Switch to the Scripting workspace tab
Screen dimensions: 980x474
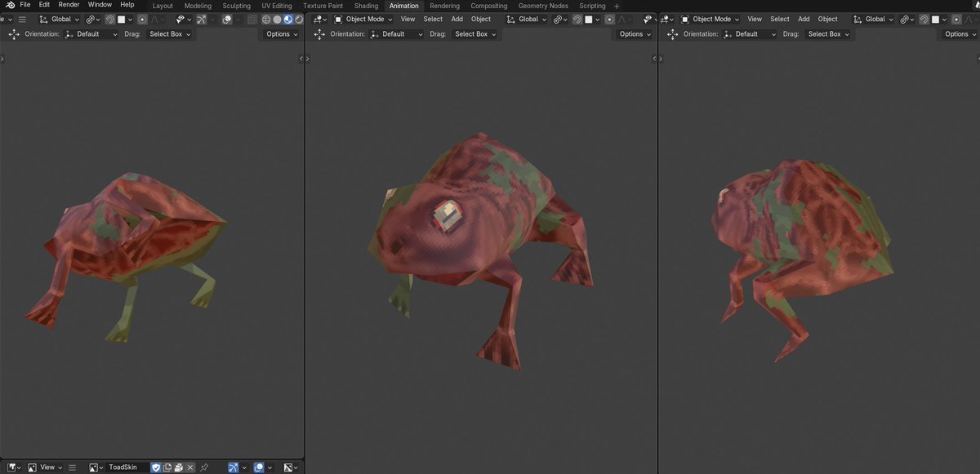pyautogui.click(x=592, y=6)
